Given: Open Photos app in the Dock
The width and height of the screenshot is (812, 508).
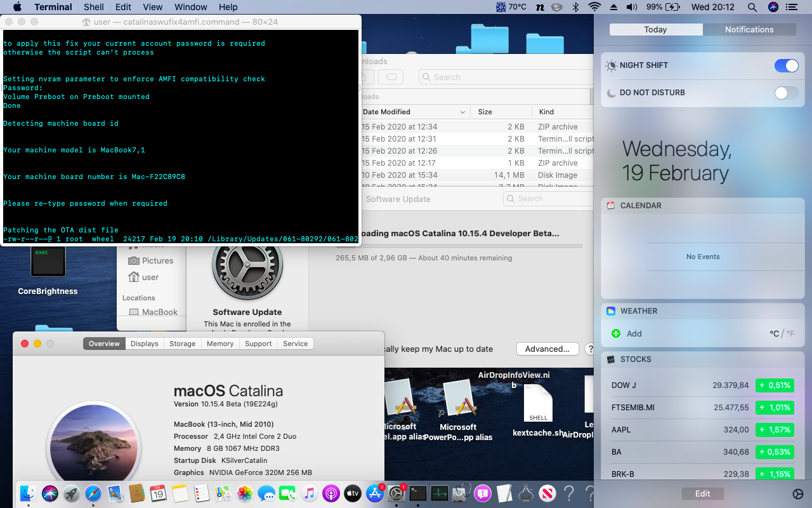Looking at the screenshot, I should coord(245,493).
